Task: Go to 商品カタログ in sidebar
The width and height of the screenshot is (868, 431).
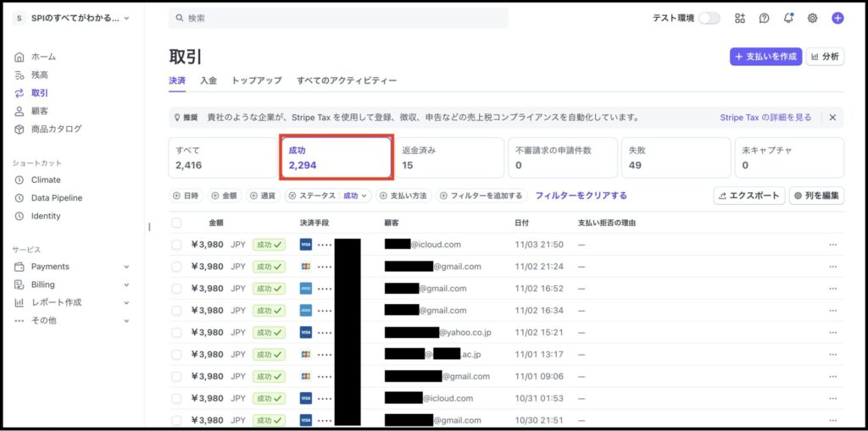Action: [56, 129]
